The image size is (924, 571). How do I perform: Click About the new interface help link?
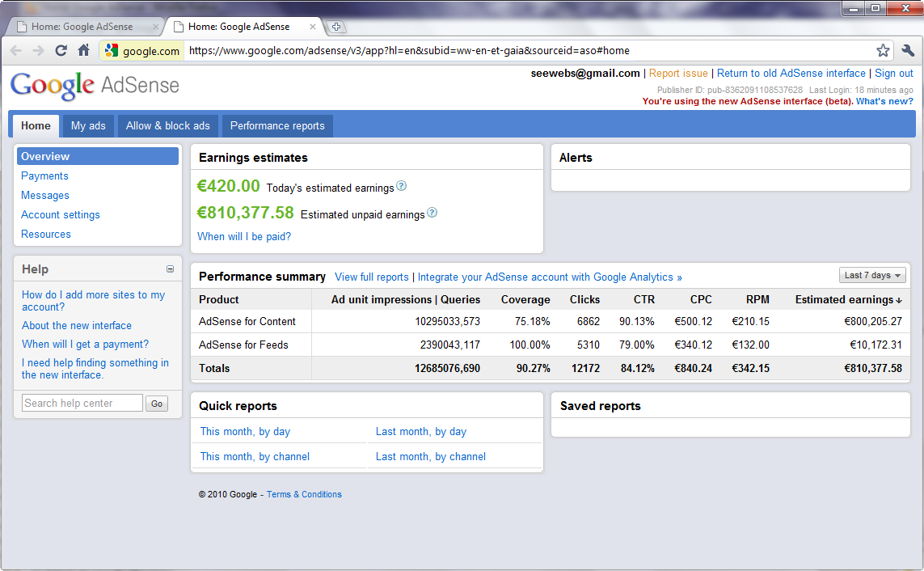coord(77,325)
